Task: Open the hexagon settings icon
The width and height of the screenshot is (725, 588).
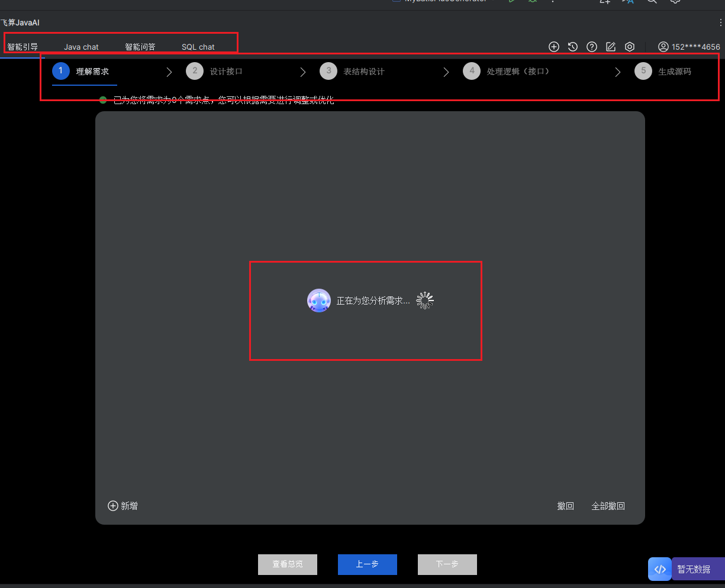Action: click(630, 47)
